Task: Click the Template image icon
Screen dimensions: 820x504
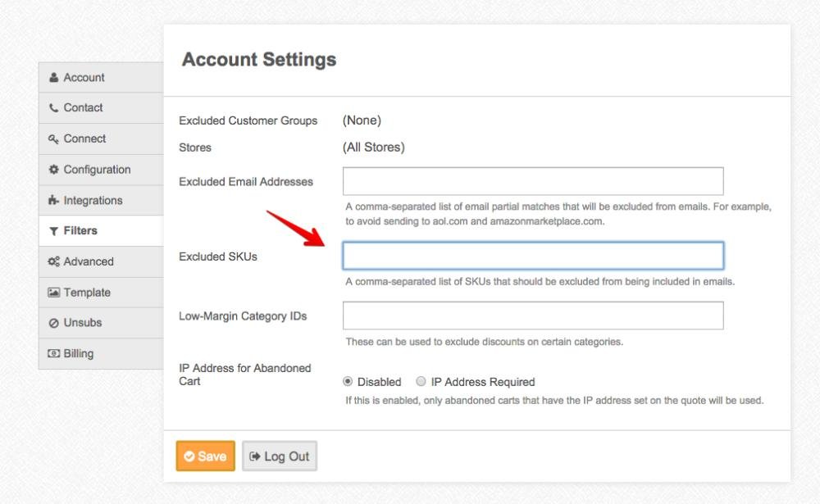Action: [54, 293]
